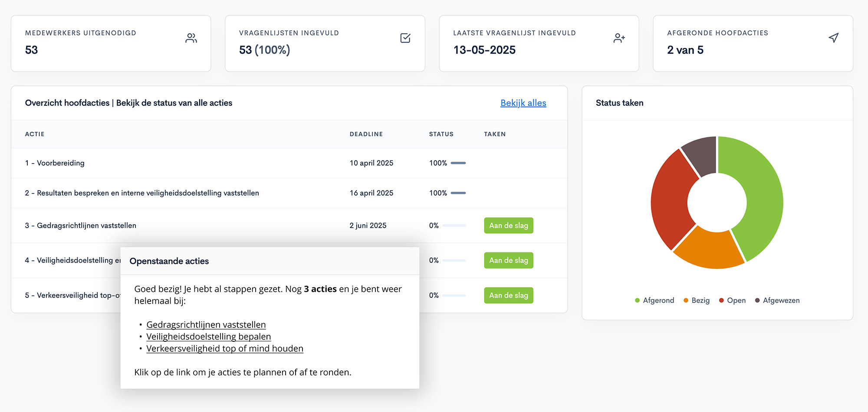Click the users icon in Medewerkers uitgenodigd card
The width and height of the screenshot is (868, 412).
[x=191, y=38]
